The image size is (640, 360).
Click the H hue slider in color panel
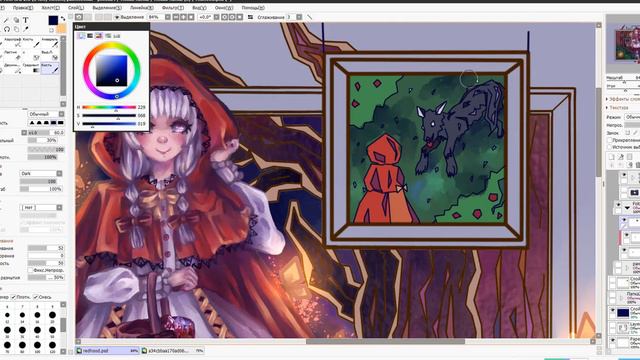(109, 107)
